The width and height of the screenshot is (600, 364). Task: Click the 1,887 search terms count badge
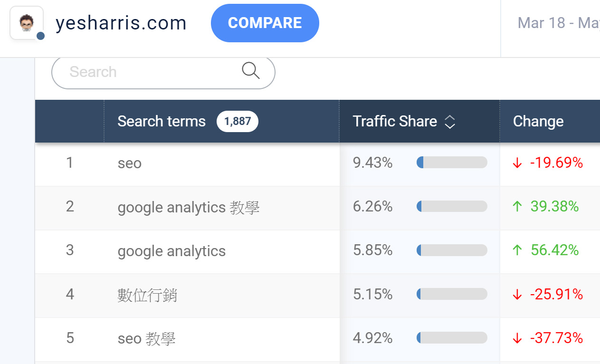[238, 121]
